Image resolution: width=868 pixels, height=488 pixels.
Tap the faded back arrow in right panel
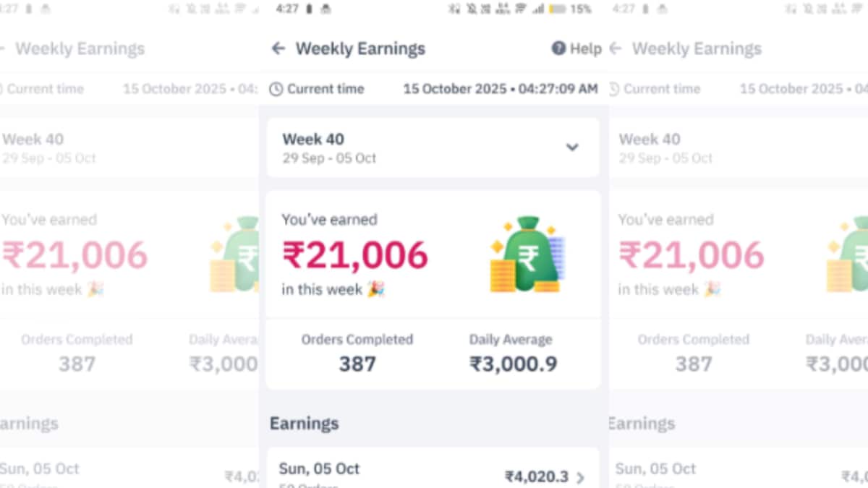tap(616, 48)
